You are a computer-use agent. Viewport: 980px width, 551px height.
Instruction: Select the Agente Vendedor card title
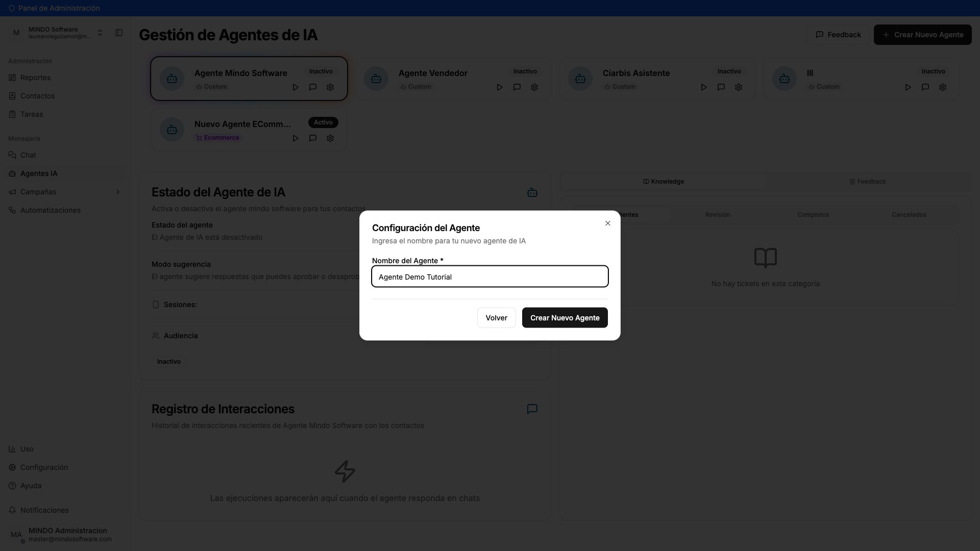pyautogui.click(x=433, y=73)
